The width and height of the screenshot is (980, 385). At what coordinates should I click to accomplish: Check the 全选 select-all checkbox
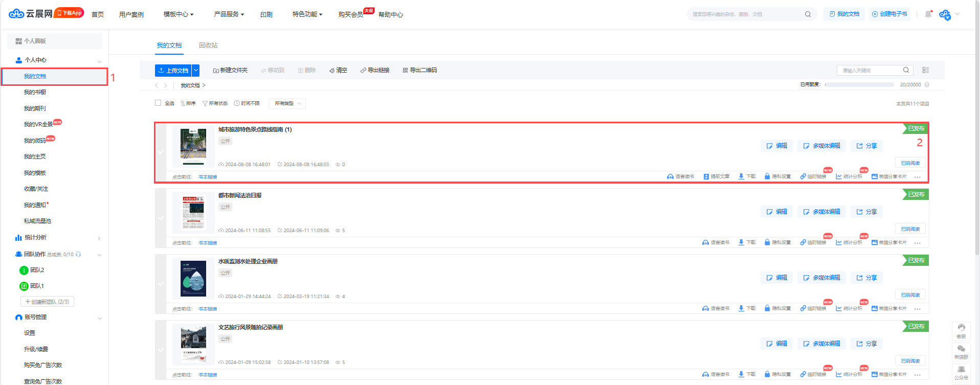click(x=158, y=103)
